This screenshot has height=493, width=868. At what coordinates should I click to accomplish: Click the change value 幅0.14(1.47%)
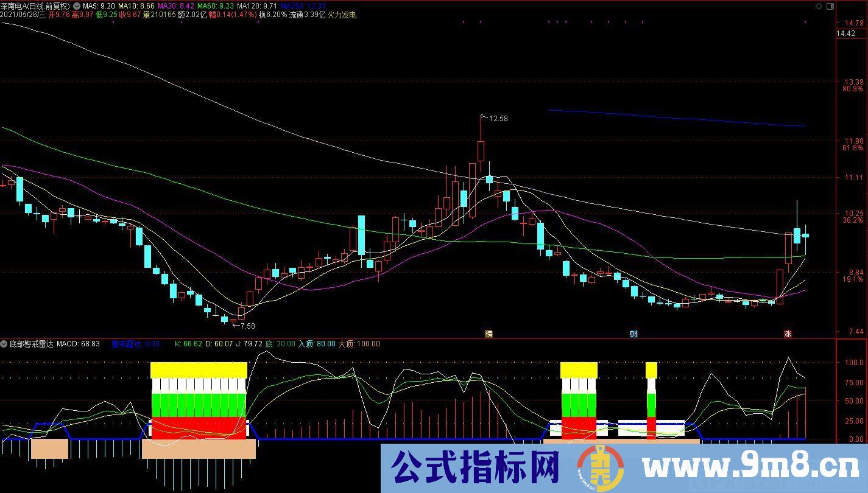pyautogui.click(x=233, y=15)
